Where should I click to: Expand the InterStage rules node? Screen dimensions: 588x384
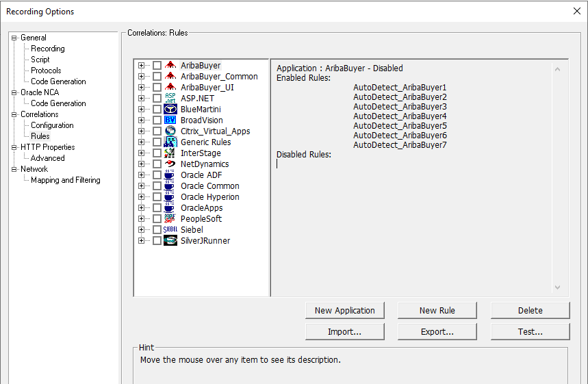coord(142,153)
